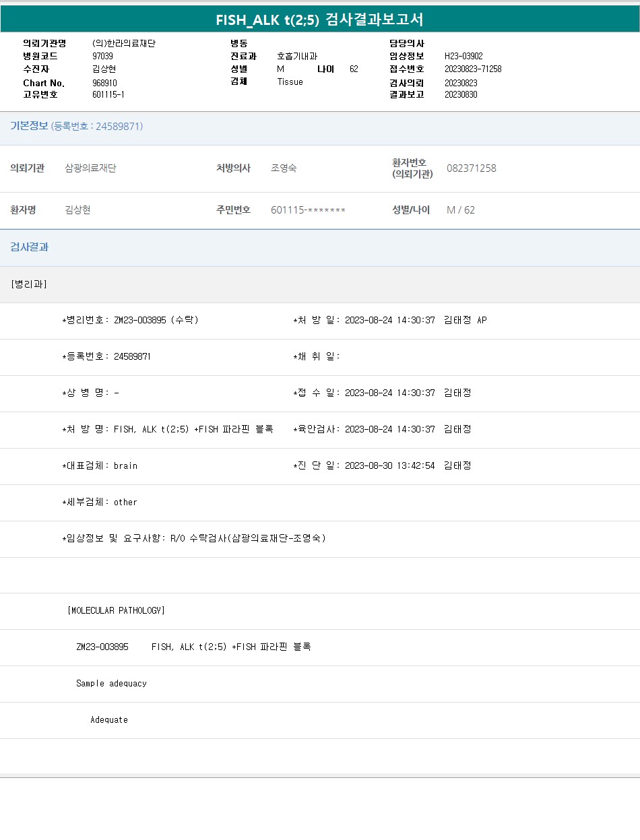Click 임상정보 value H23-03902

tap(463, 57)
